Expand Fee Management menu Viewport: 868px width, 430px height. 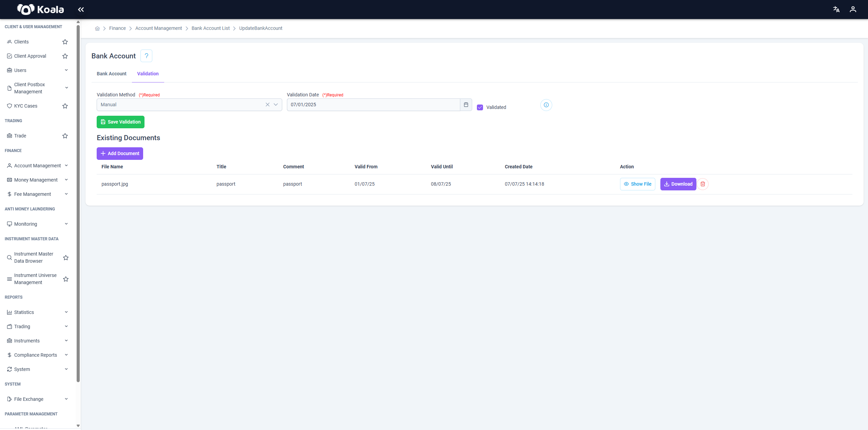(37, 194)
